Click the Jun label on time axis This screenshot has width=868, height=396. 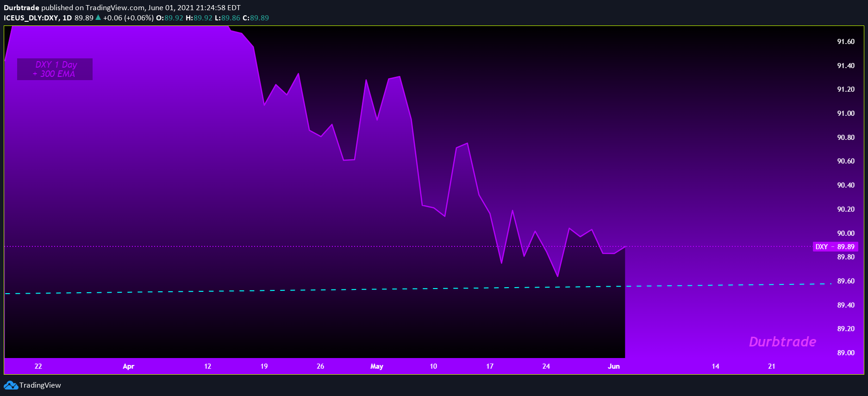pyautogui.click(x=614, y=366)
